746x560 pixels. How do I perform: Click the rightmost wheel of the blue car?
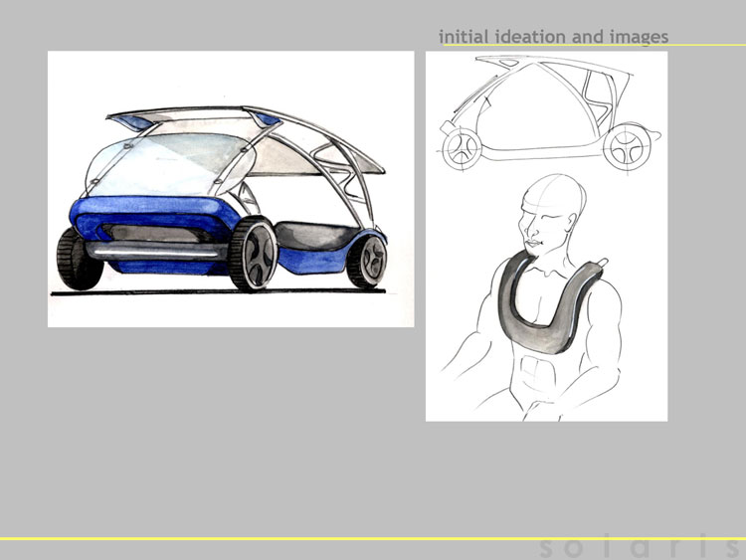pos(369,259)
